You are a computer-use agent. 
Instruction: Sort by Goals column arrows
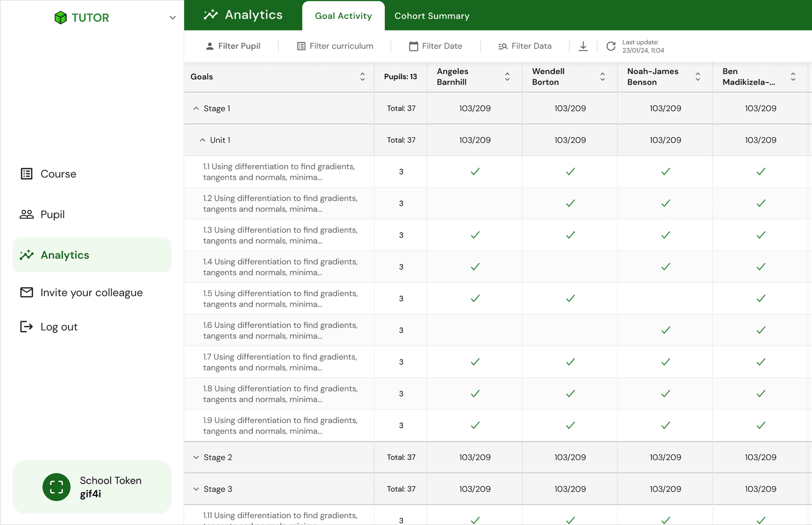(362, 77)
